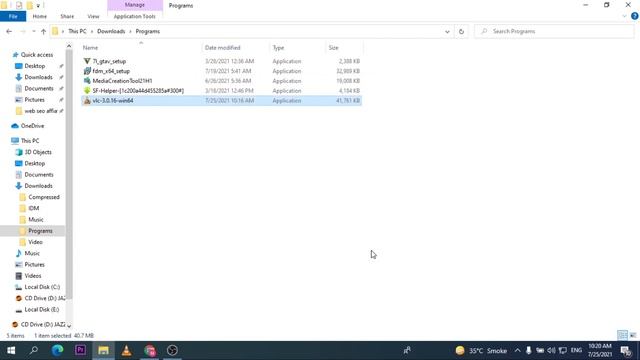640x360 pixels.
Task: Open the taskbar clock showing 10:20 AM
Action: click(x=600, y=350)
